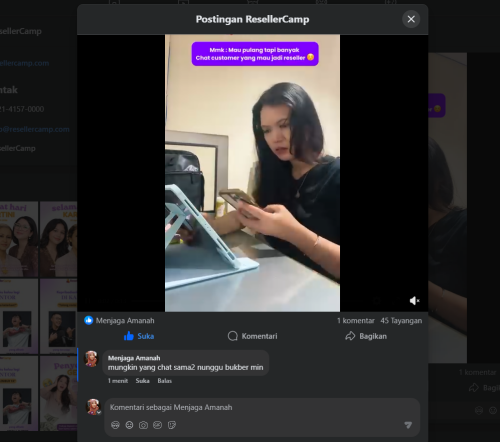Screen dimensions: 500x442
Task: Open the Komentari comment action
Action: [252, 336]
